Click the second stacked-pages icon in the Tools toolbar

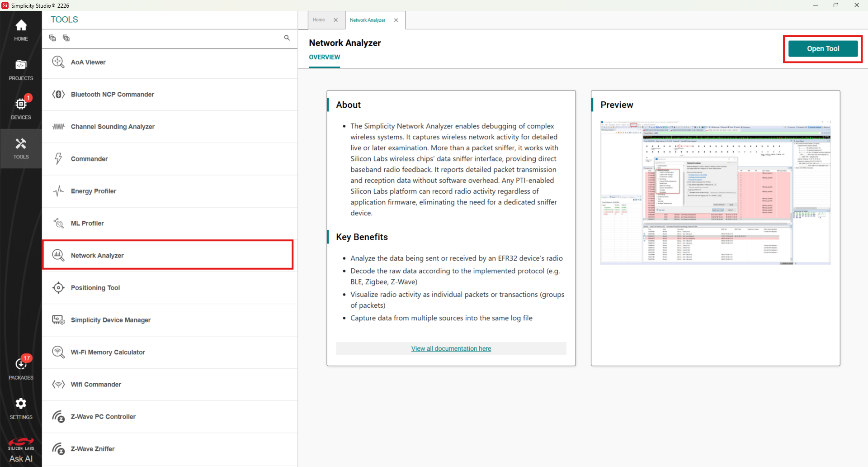(x=66, y=38)
